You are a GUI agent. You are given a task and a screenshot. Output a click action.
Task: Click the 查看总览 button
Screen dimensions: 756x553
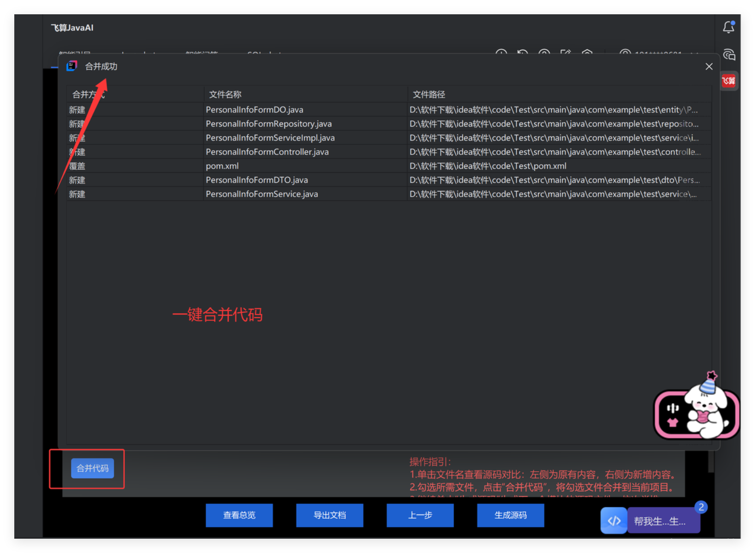coord(239,515)
